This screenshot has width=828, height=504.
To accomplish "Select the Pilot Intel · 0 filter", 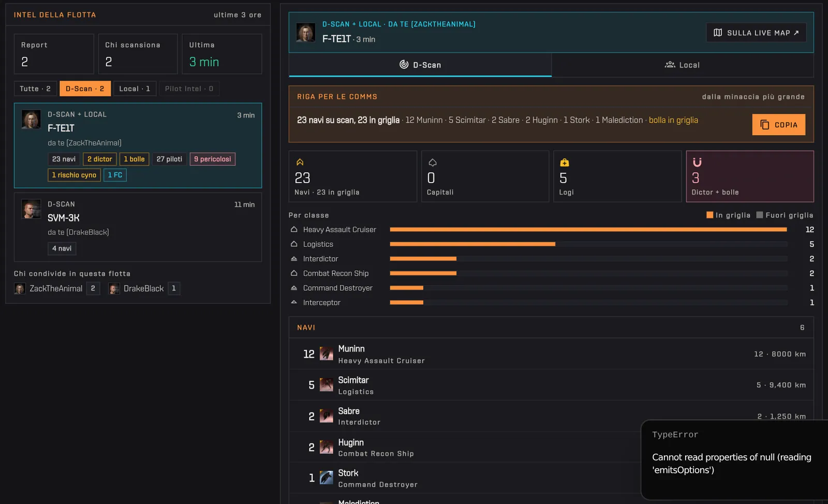I will [189, 88].
